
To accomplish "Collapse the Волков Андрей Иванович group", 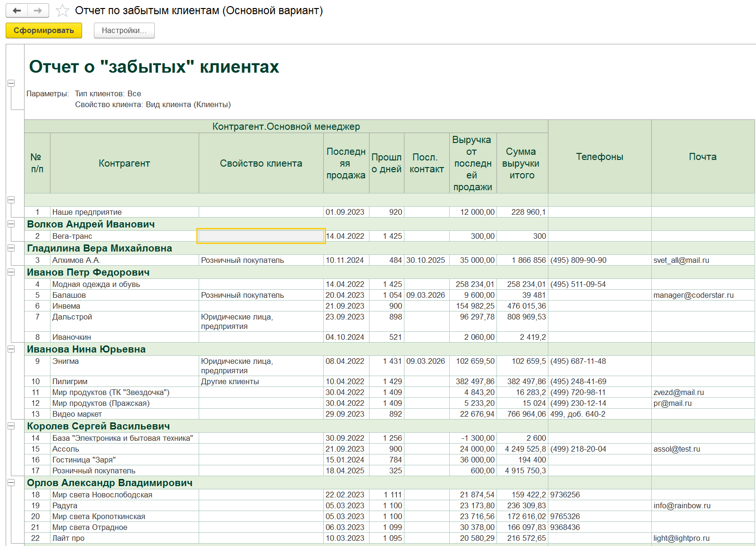I will (x=11, y=224).
